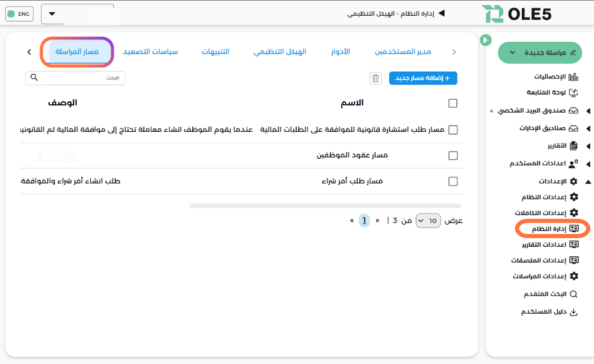Image resolution: width=594 pixels, height=364 pixels.
Task: Click the horizontal table scrollbar
Action: tap(325, 206)
